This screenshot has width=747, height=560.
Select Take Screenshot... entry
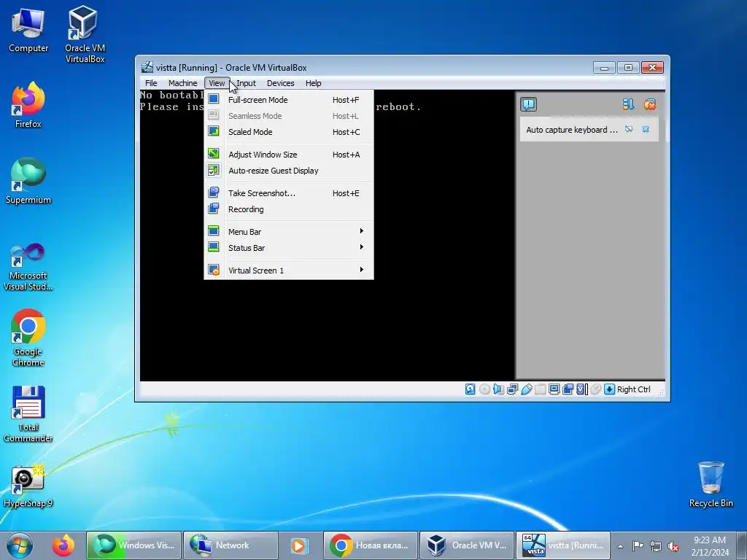click(x=289, y=192)
